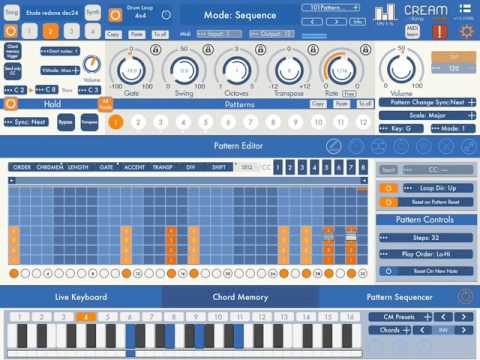Screen dimensions: 480x360
Task: Open the Loop Dir: Up dropdown
Action: [438, 188]
